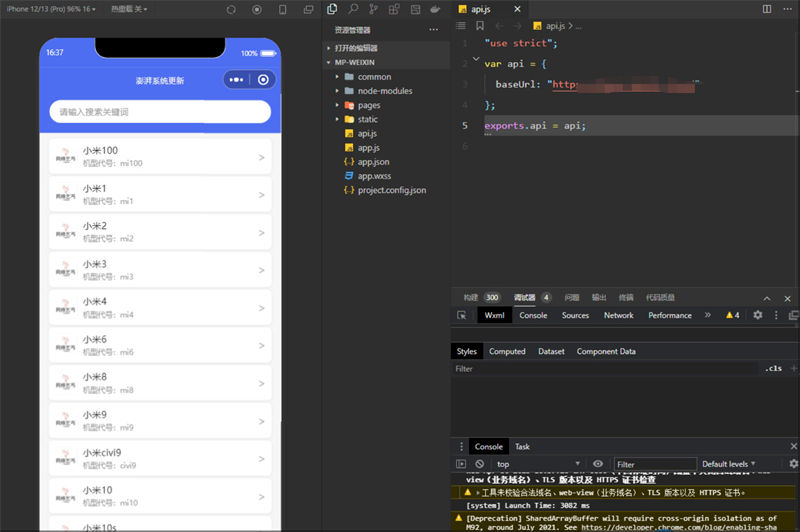This screenshot has width=800, height=532.
Task: Open api.js in the file tree
Action: pos(367,134)
